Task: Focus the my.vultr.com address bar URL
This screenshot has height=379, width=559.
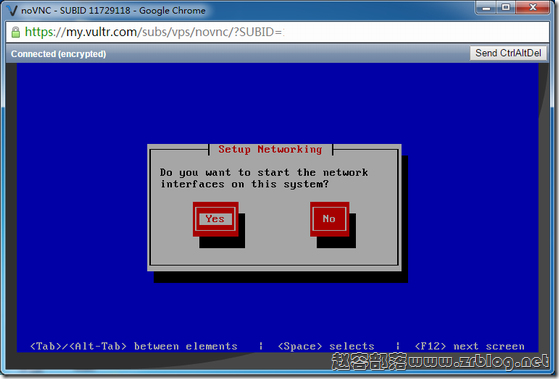Action: pyautogui.click(x=154, y=32)
